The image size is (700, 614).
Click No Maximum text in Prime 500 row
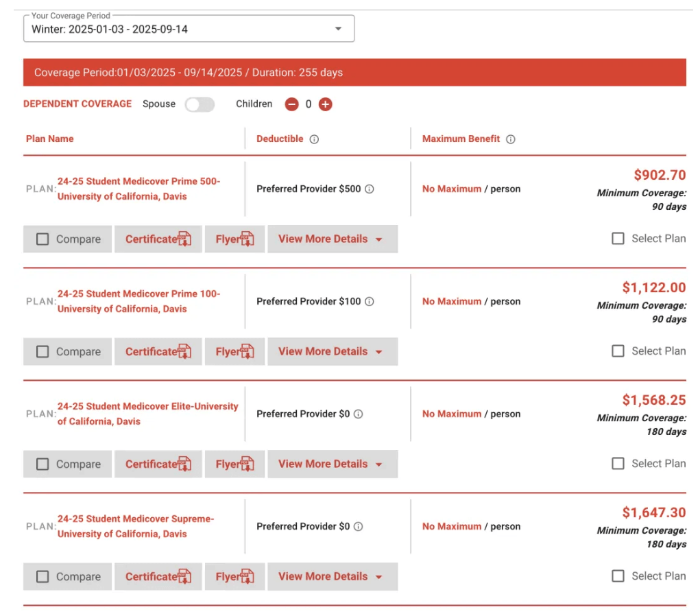[452, 189]
